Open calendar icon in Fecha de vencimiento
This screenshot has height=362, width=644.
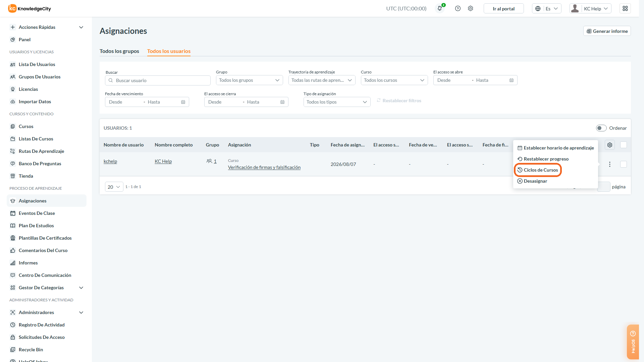183,102
